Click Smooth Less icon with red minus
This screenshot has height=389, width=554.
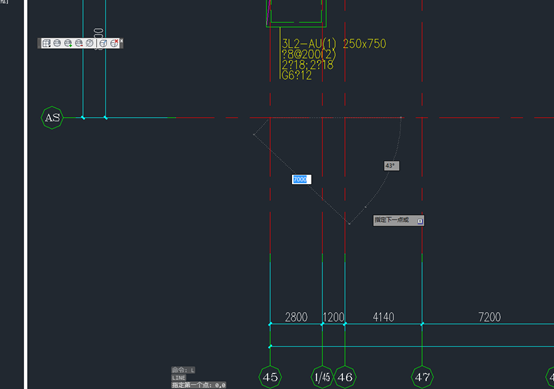(79, 43)
